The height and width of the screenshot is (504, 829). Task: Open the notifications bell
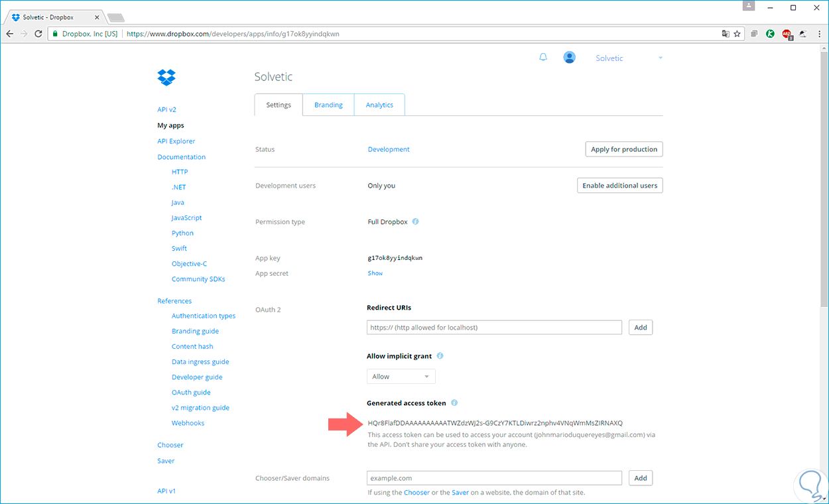click(543, 58)
